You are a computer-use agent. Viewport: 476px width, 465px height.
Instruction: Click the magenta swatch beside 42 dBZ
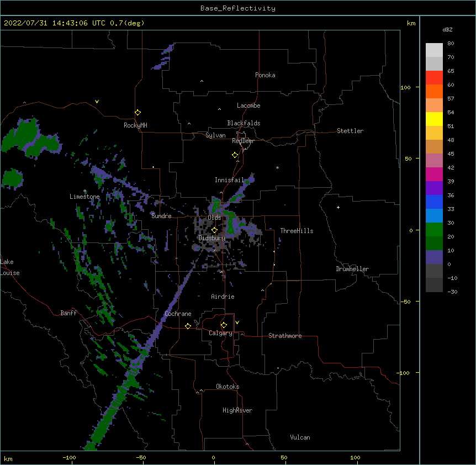coord(434,174)
